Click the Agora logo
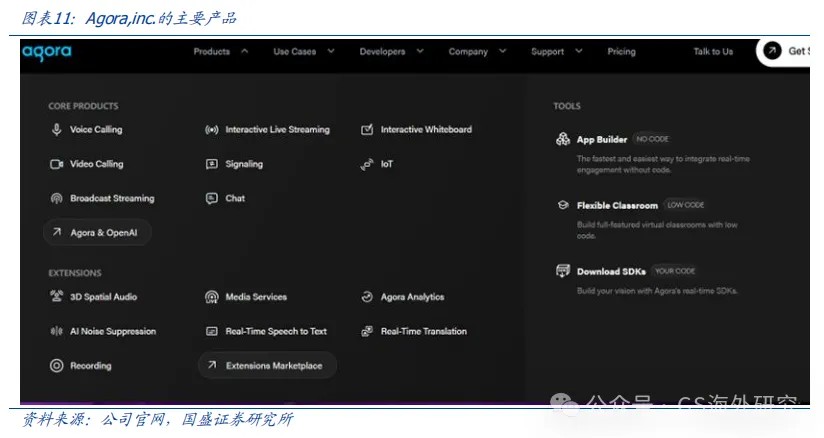The image size is (824, 438). tap(47, 52)
